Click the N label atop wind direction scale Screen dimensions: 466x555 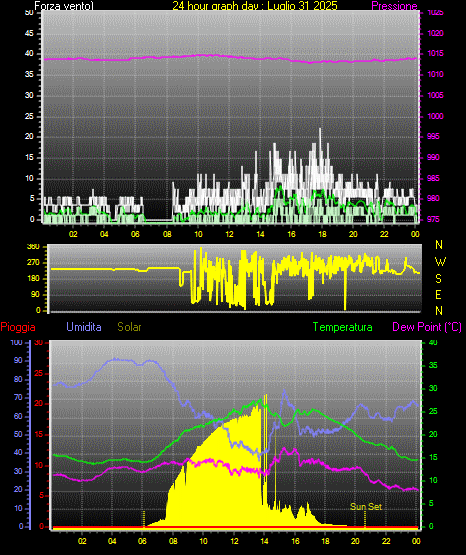coord(439,245)
